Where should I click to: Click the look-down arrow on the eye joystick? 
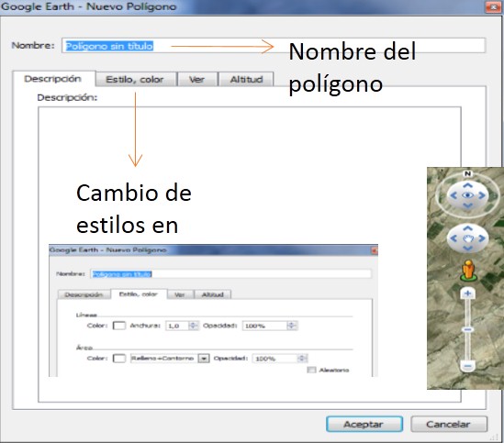click(x=467, y=205)
